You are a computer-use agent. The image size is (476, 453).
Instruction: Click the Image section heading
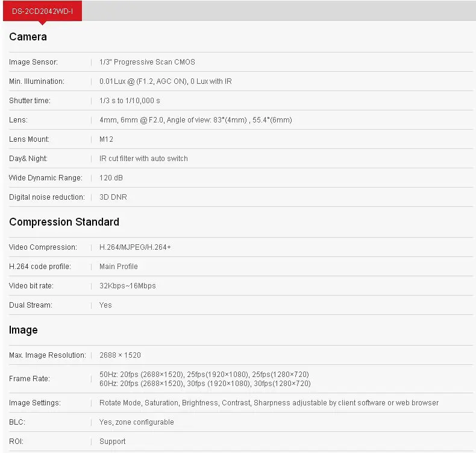[x=23, y=330]
